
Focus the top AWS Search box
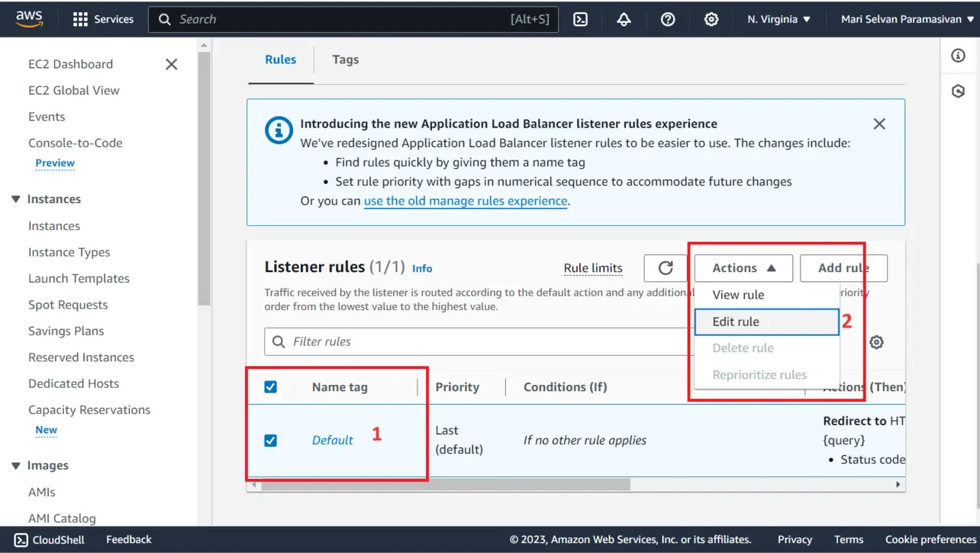[353, 19]
